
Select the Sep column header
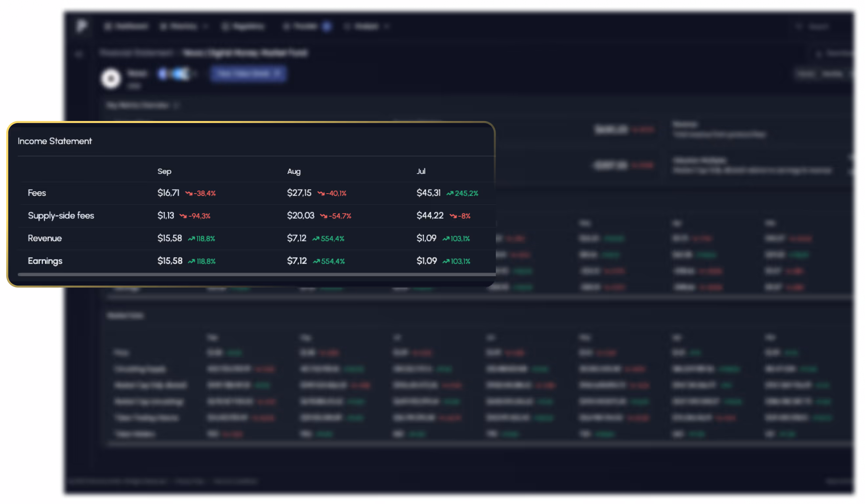(x=164, y=171)
